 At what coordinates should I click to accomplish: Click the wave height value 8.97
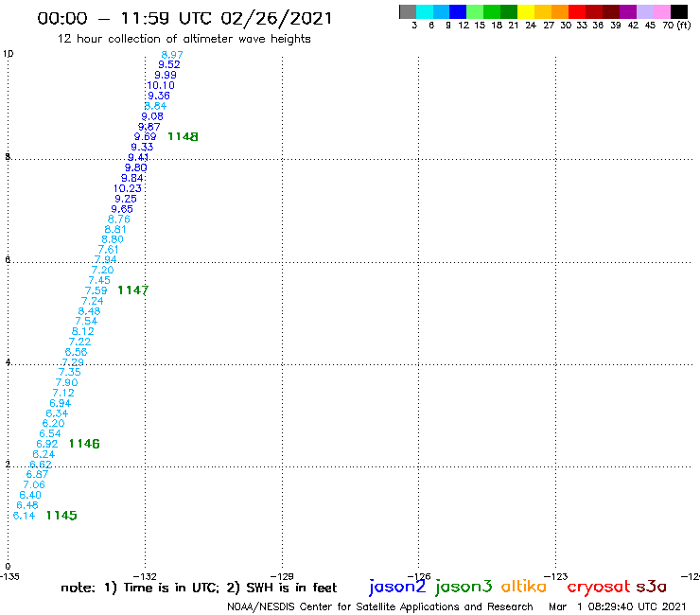172,55
